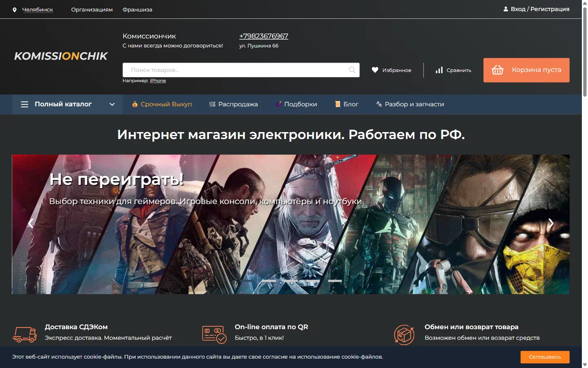Viewport: 588px width, 368px height.
Task: Open Подборки menu item
Action: pos(301,104)
